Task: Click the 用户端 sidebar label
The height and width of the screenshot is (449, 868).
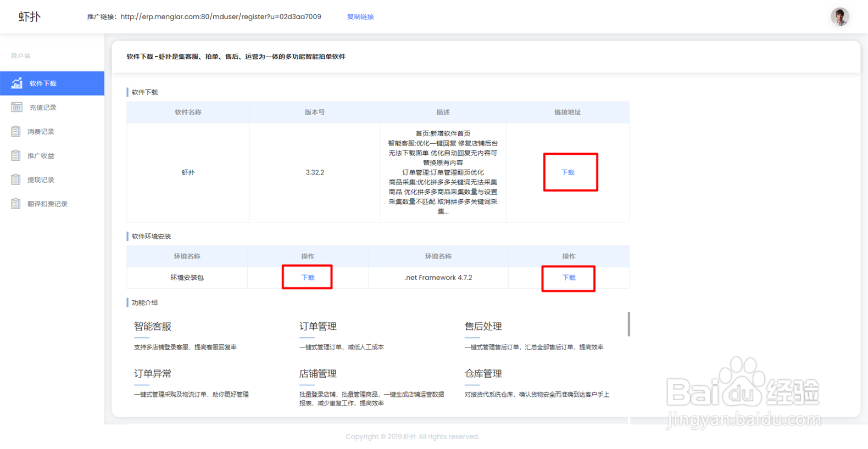Action: [x=21, y=56]
